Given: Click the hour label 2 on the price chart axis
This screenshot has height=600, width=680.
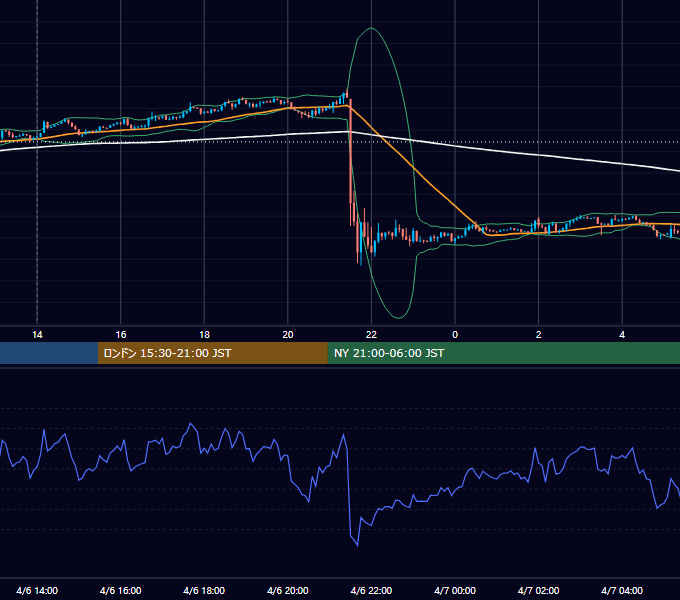Looking at the screenshot, I should tap(538, 335).
